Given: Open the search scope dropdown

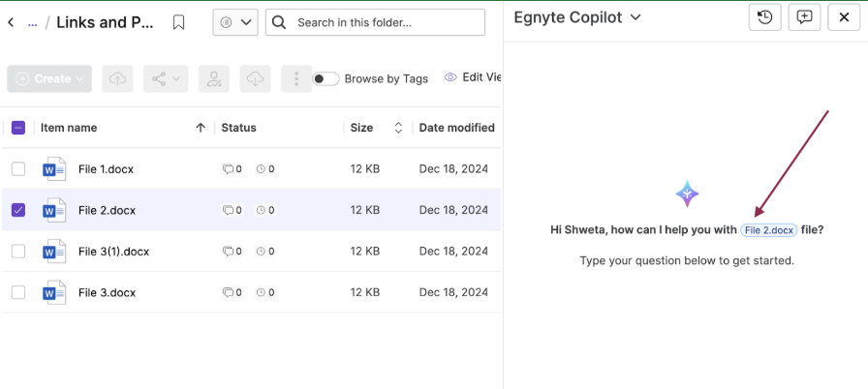Looking at the screenshot, I should click(235, 22).
